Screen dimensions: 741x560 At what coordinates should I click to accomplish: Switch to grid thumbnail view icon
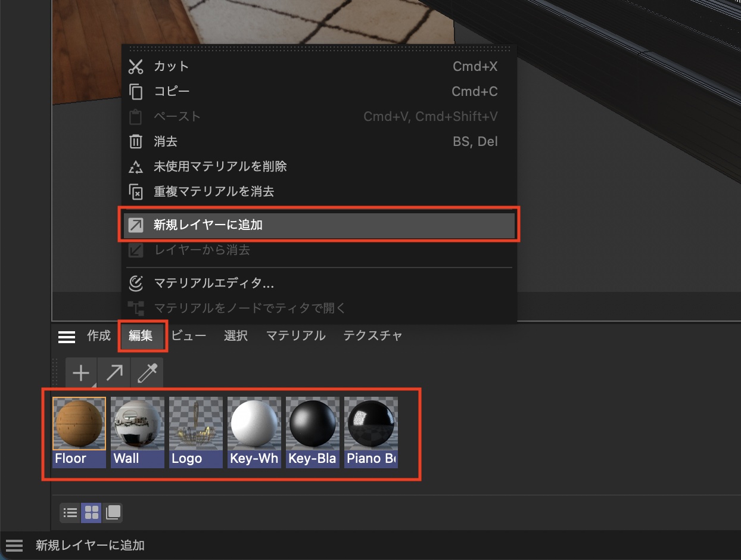point(92,512)
